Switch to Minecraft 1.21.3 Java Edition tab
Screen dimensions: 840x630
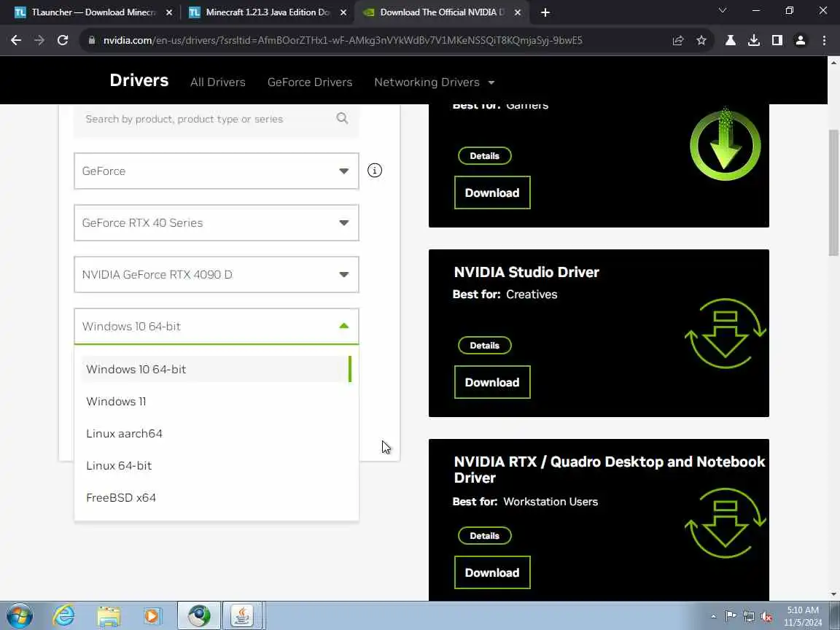[268, 12]
